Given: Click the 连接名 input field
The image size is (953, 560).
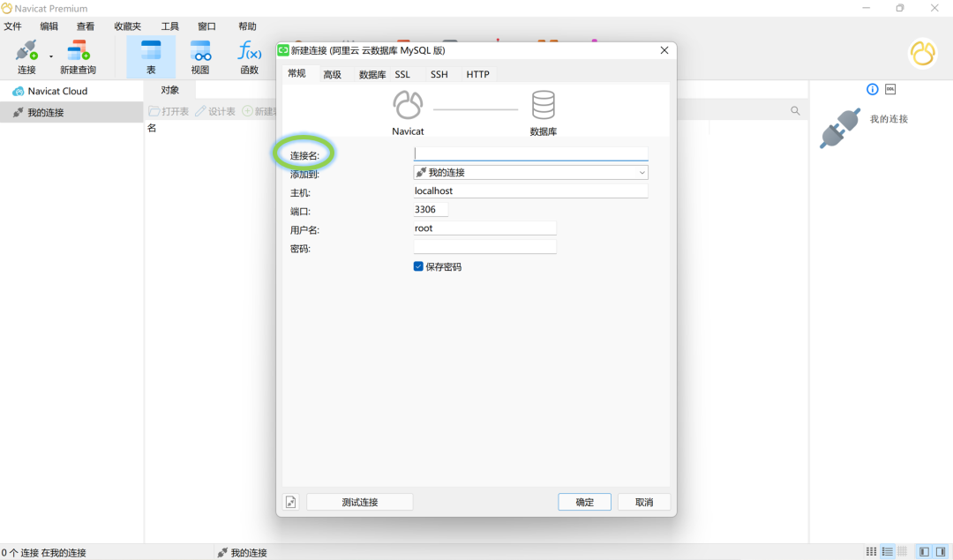Looking at the screenshot, I should [x=530, y=153].
